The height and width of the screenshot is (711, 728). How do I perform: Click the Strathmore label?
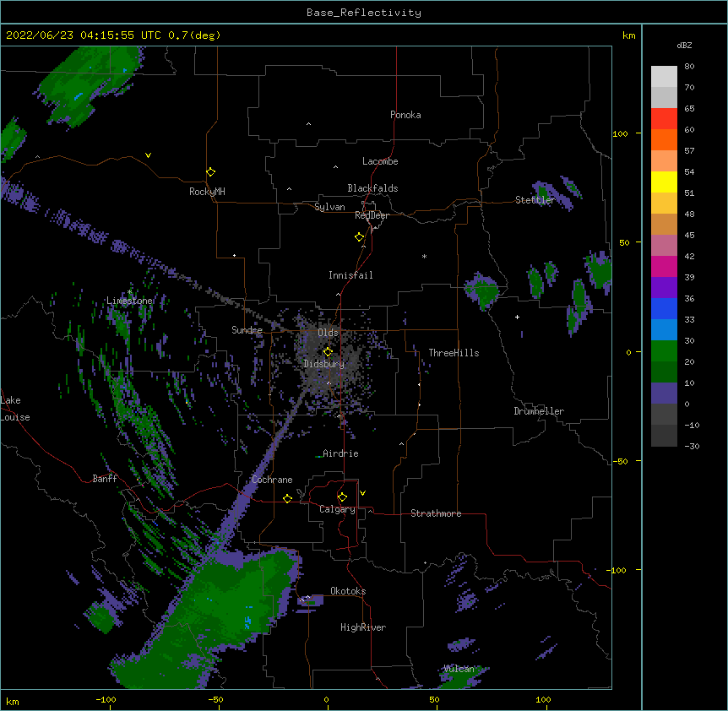point(436,513)
